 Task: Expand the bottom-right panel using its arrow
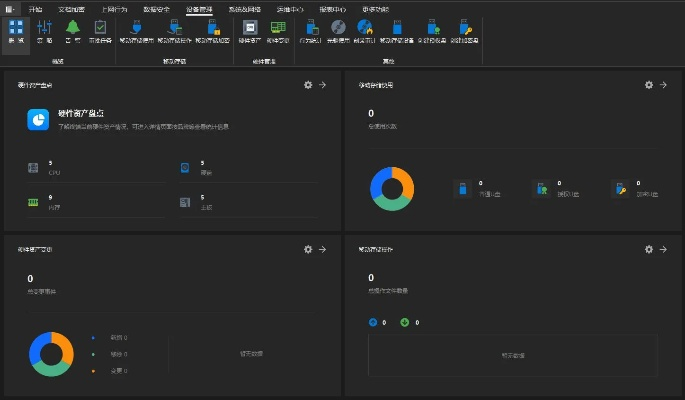[x=663, y=249]
